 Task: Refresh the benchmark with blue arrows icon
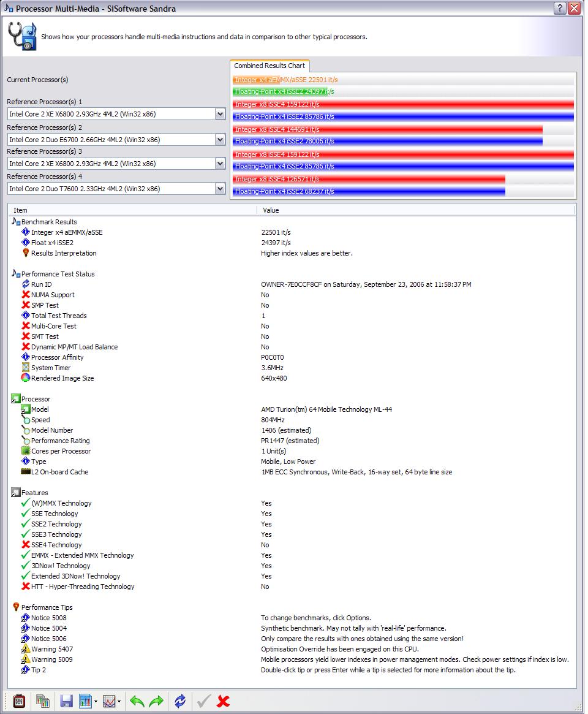pos(179,701)
